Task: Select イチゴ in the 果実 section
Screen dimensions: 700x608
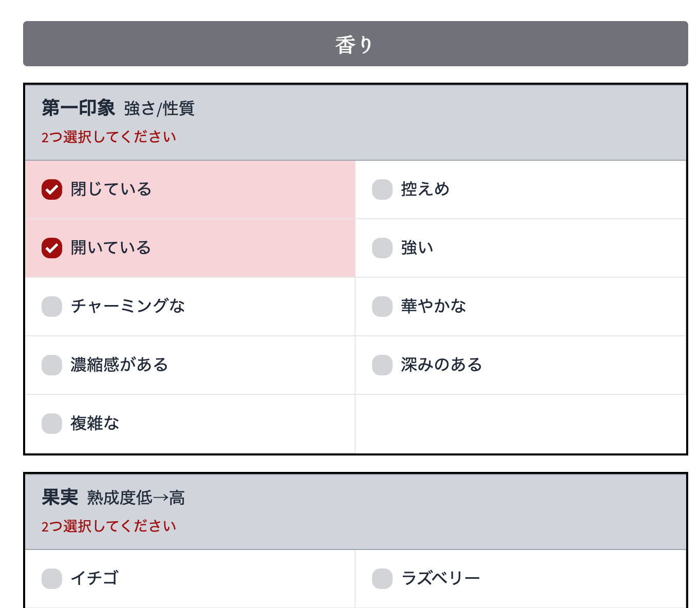Action: [94, 577]
